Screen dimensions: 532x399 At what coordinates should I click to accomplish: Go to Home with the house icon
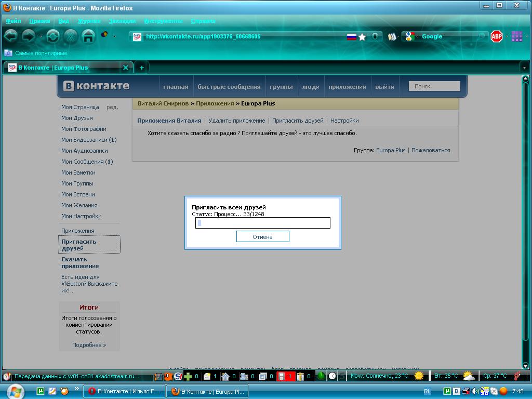(x=88, y=36)
